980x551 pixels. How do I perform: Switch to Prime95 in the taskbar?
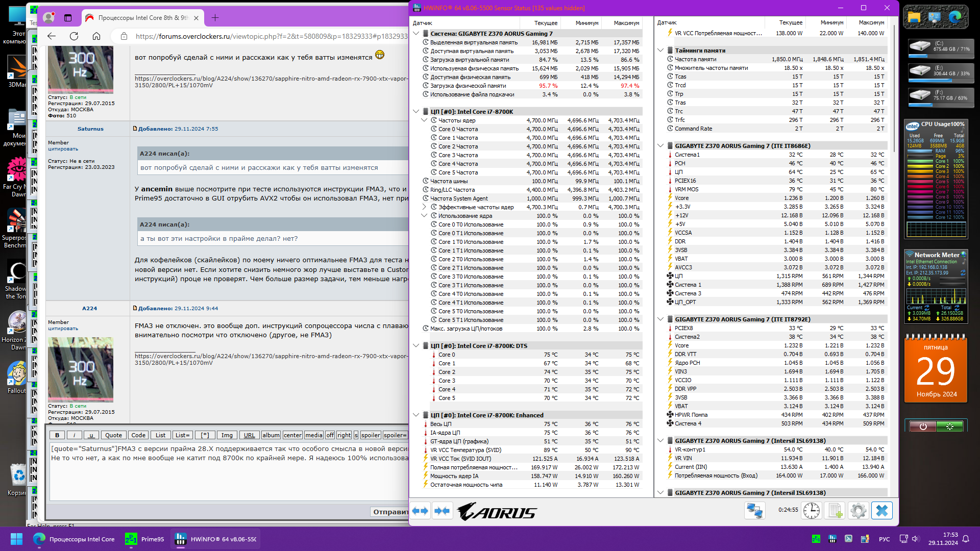click(x=145, y=539)
